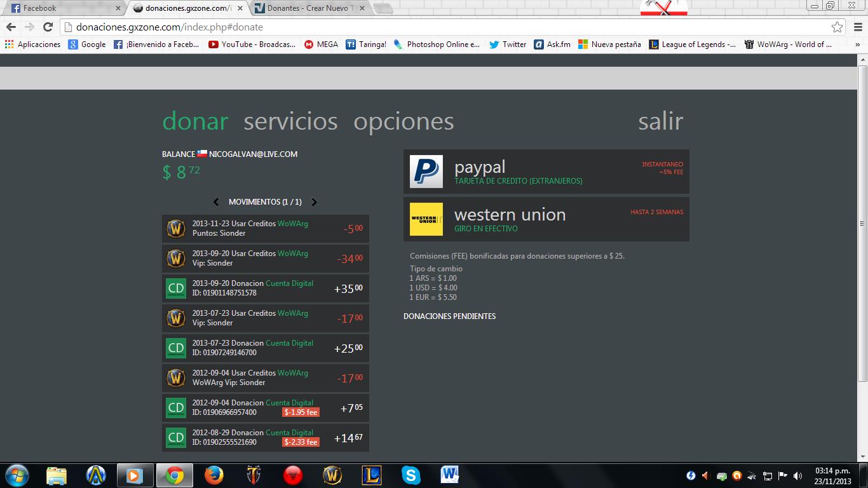Click DONACIONES PENDIENTES heading
Viewport: 868px width, 488px height.
449,316
